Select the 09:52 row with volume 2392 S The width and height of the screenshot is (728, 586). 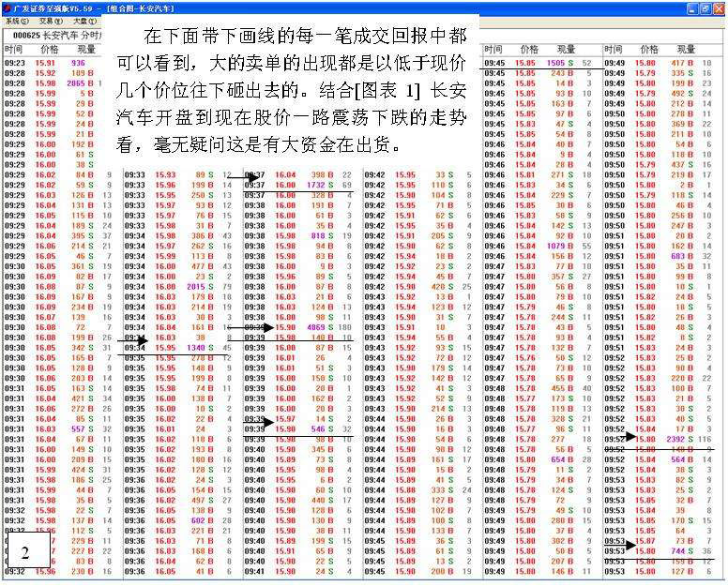(659, 439)
